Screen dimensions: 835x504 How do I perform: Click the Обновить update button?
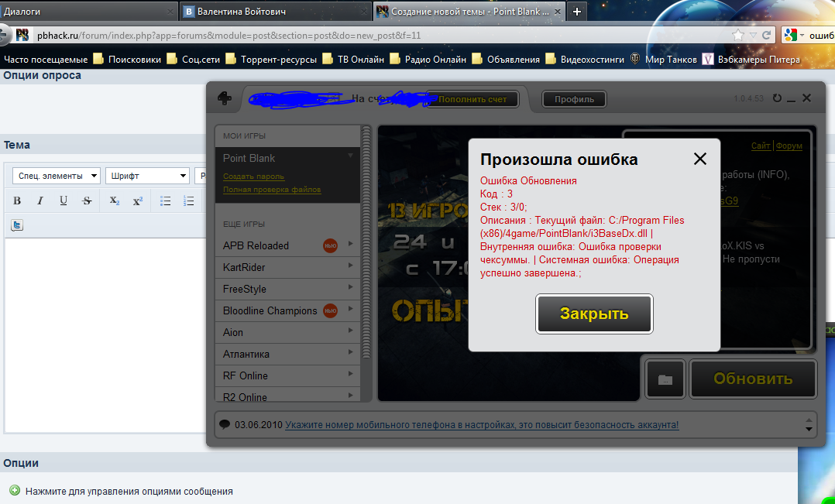pyautogui.click(x=753, y=379)
